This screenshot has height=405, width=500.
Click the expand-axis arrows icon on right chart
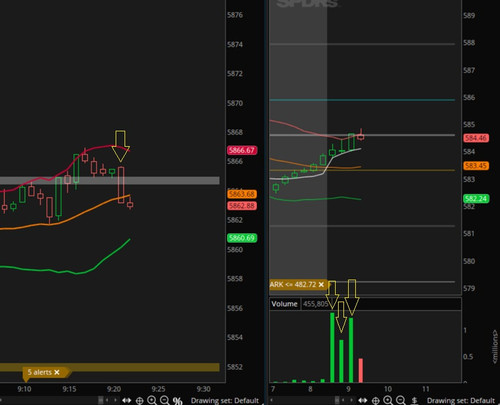[x=363, y=400]
